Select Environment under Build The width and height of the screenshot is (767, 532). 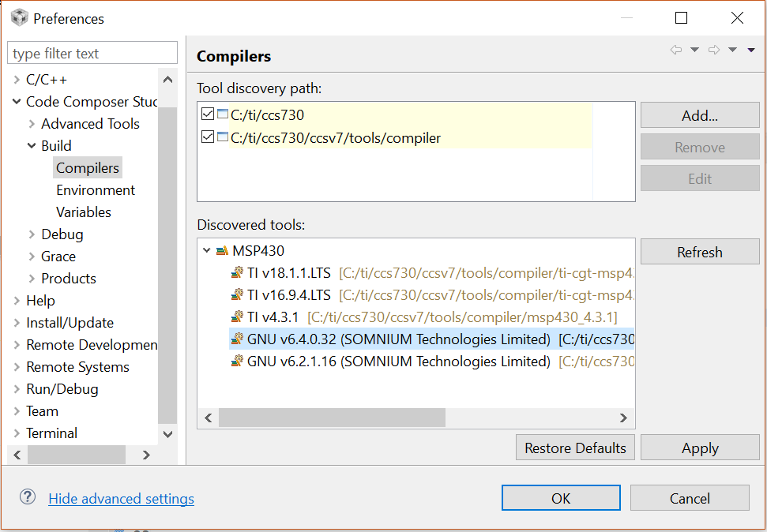96,190
